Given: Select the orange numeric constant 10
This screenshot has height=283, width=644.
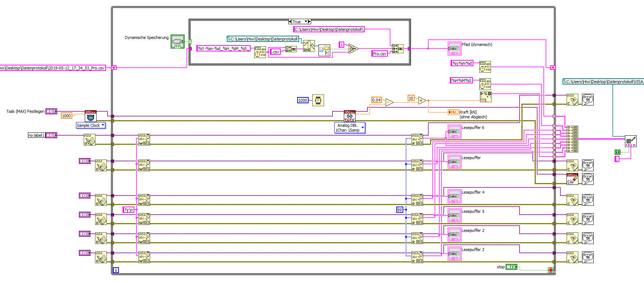Looking at the screenshot, I should [x=411, y=98].
